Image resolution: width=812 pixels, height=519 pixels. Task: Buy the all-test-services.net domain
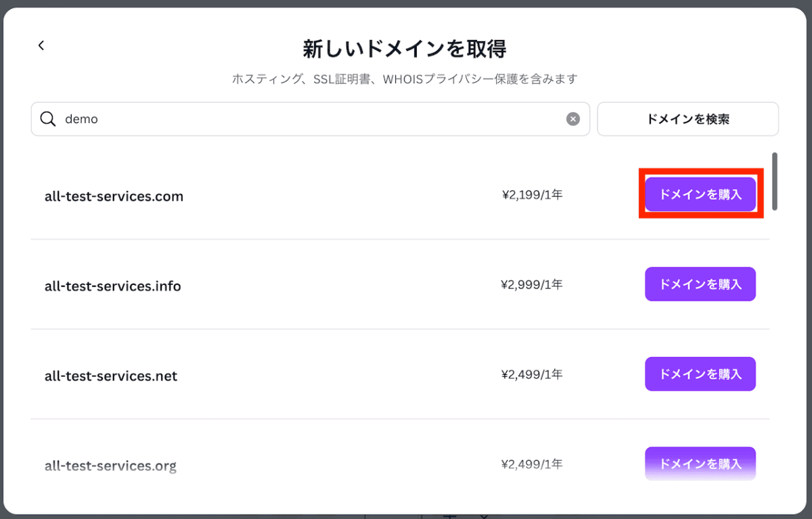pos(700,374)
